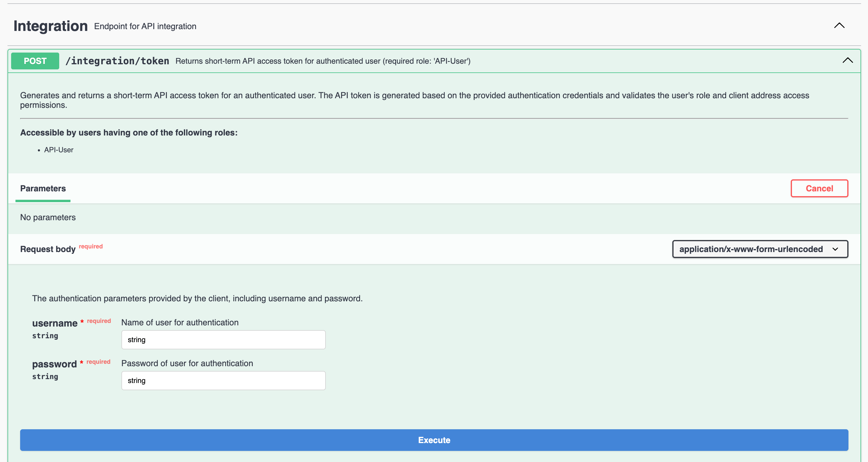Image resolution: width=868 pixels, height=462 pixels.
Task: Click the endpoint summary about short-term API token
Action: click(322, 61)
